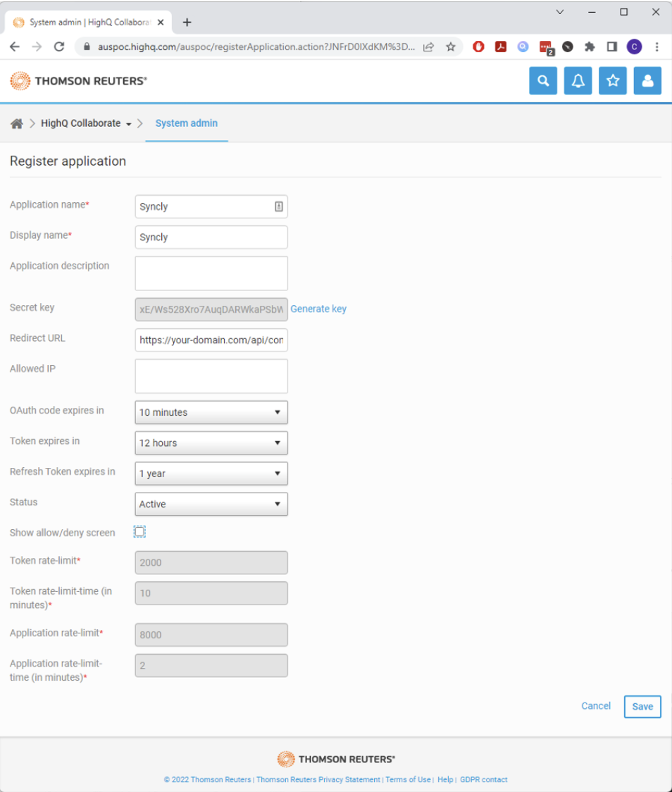Image resolution: width=672 pixels, height=792 pixels.
Task: Save the registered application
Action: pyautogui.click(x=642, y=706)
